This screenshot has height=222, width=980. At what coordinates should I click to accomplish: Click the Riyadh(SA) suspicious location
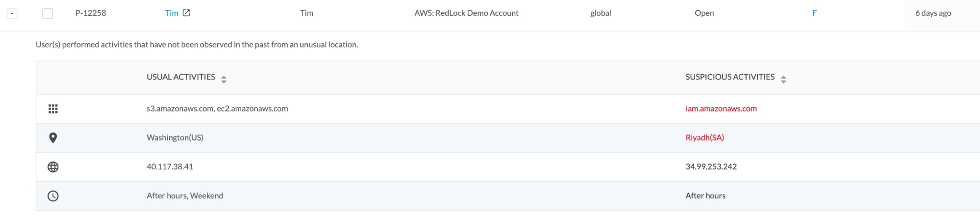704,138
